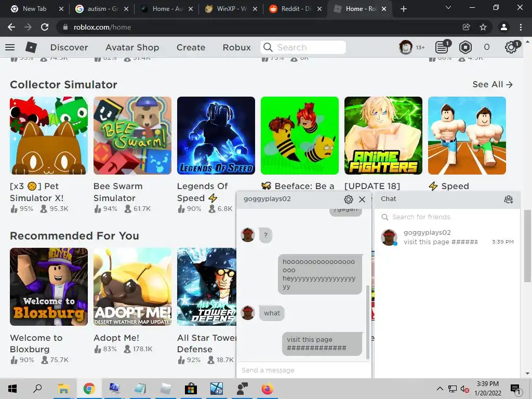
Task: Click the muted volume tray icon
Action: [464, 389]
